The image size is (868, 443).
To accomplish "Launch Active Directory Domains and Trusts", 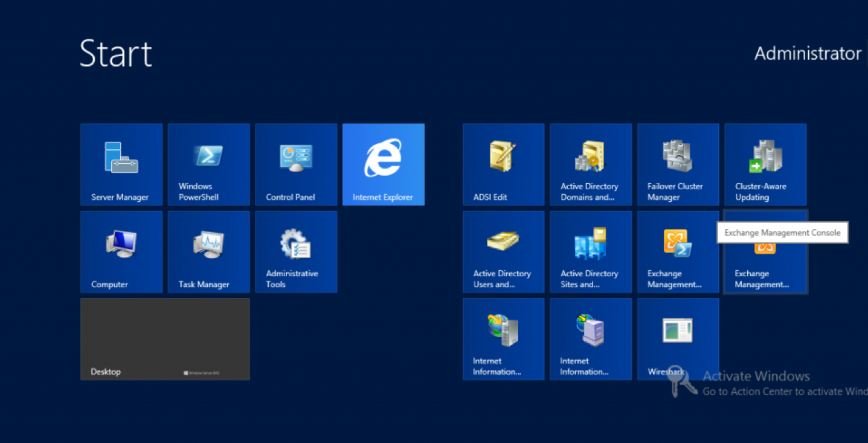I will pyautogui.click(x=591, y=164).
